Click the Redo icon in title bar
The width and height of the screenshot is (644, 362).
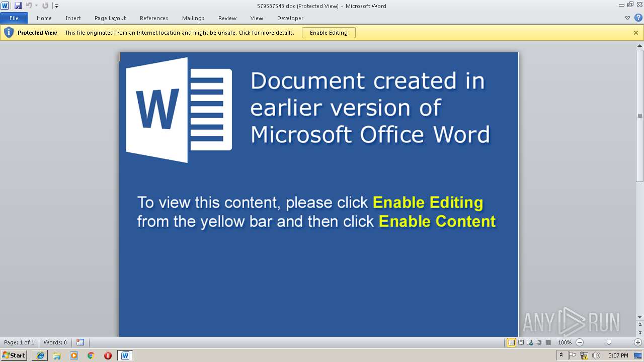pyautogui.click(x=45, y=6)
